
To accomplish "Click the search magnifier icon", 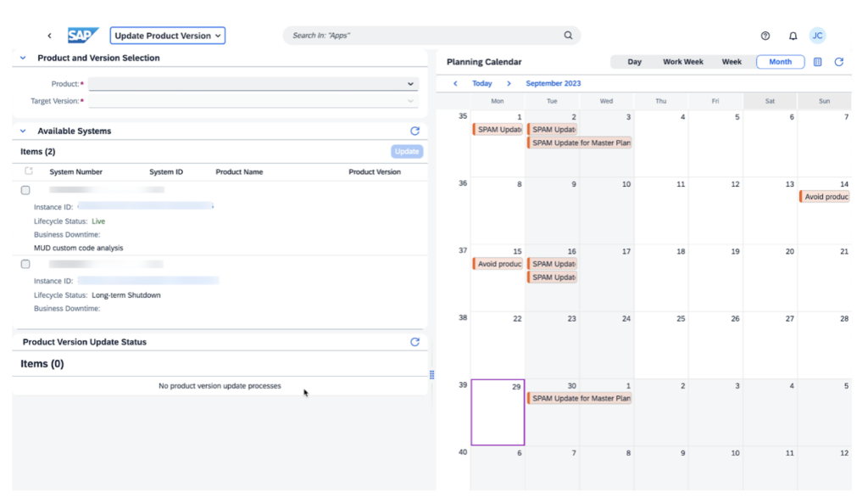I will click(x=568, y=36).
